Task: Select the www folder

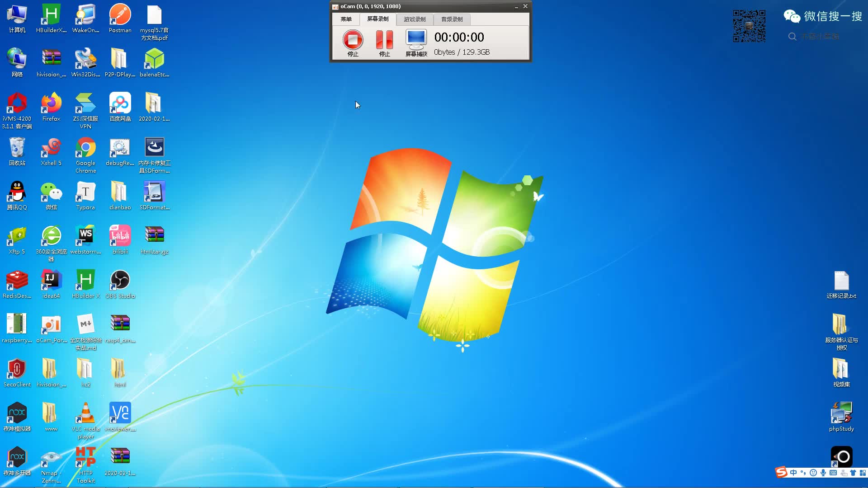Action: tap(51, 418)
